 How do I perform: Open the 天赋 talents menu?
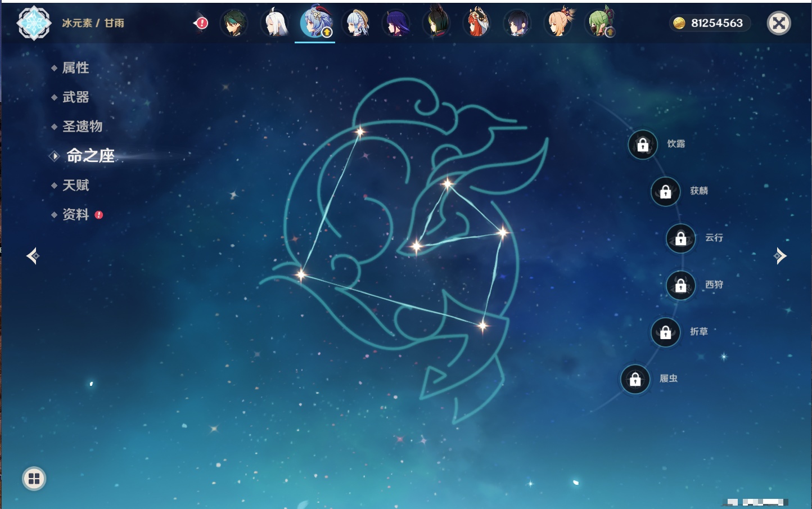click(x=75, y=185)
